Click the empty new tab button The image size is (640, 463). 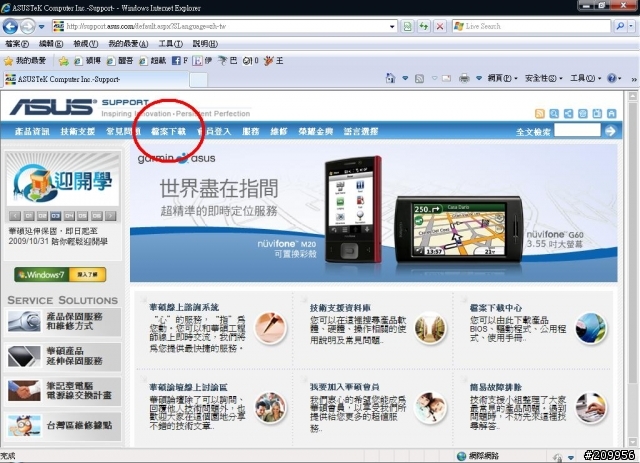coord(199,80)
